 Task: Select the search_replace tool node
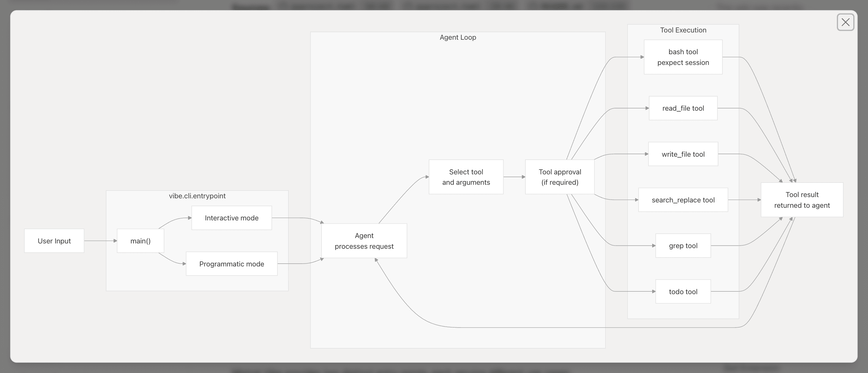pos(683,200)
